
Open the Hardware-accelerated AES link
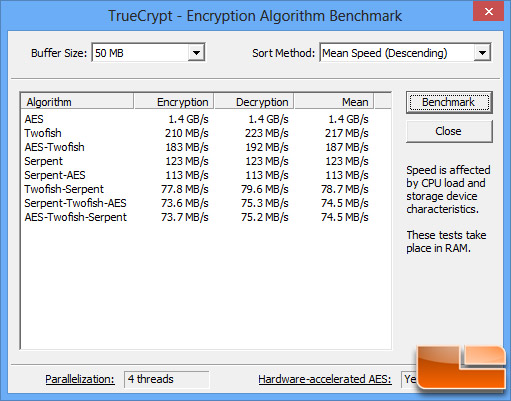[325, 379]
